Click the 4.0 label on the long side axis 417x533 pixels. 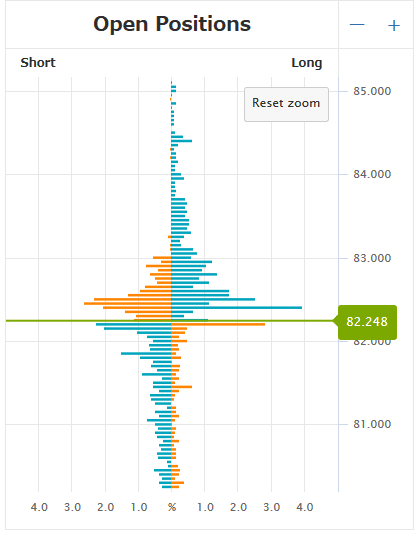pyautogui.click(x=305, y=507)
